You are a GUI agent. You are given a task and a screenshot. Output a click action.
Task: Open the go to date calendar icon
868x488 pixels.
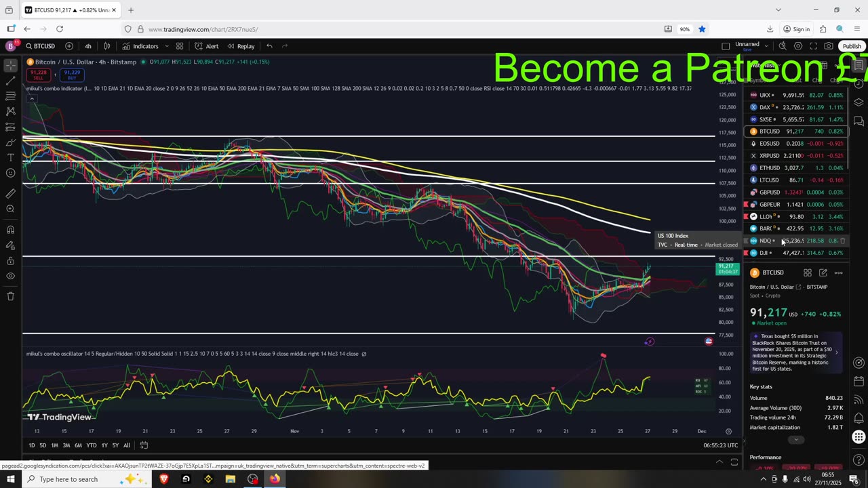pyautogui.click(x=144, y=445)
